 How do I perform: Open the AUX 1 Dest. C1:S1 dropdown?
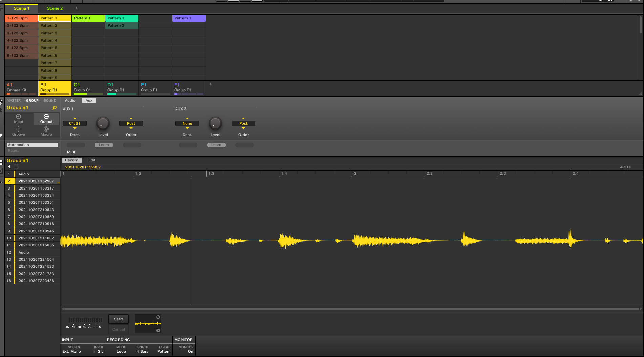click(x=75, y=124)
